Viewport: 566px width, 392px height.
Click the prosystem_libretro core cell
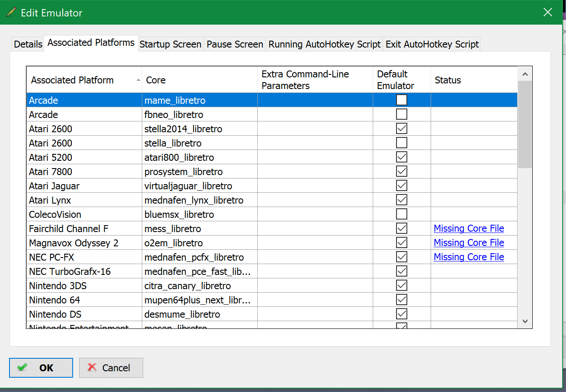coord(200,172)
